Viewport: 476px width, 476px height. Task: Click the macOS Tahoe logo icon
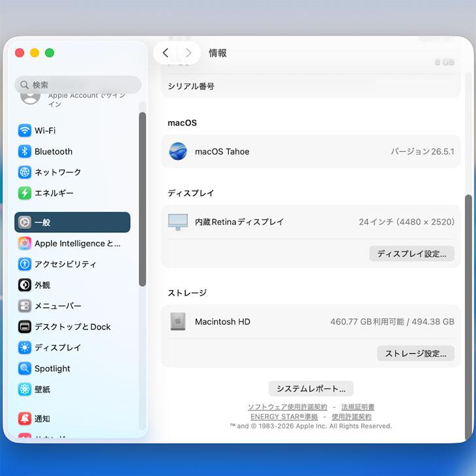178,151
